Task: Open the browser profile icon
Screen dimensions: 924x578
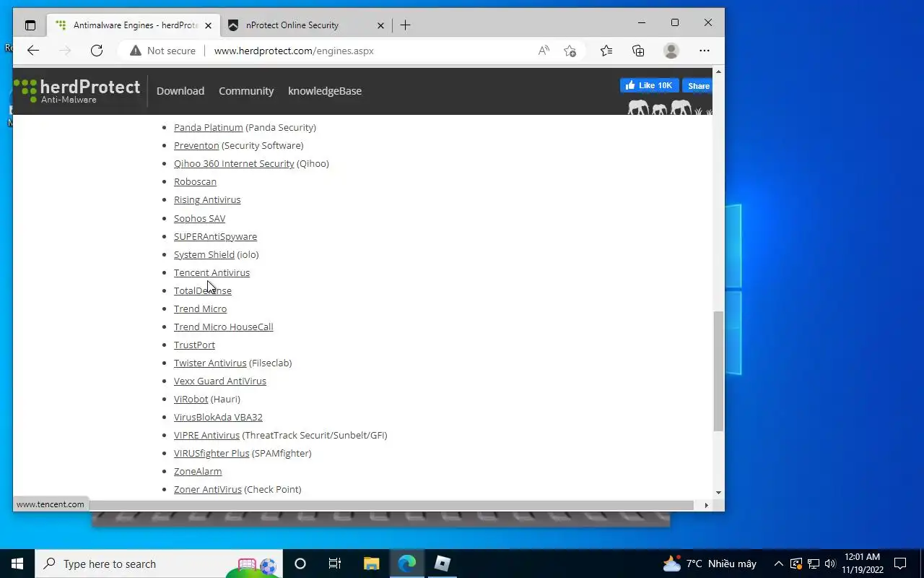Action: (671, 51)
